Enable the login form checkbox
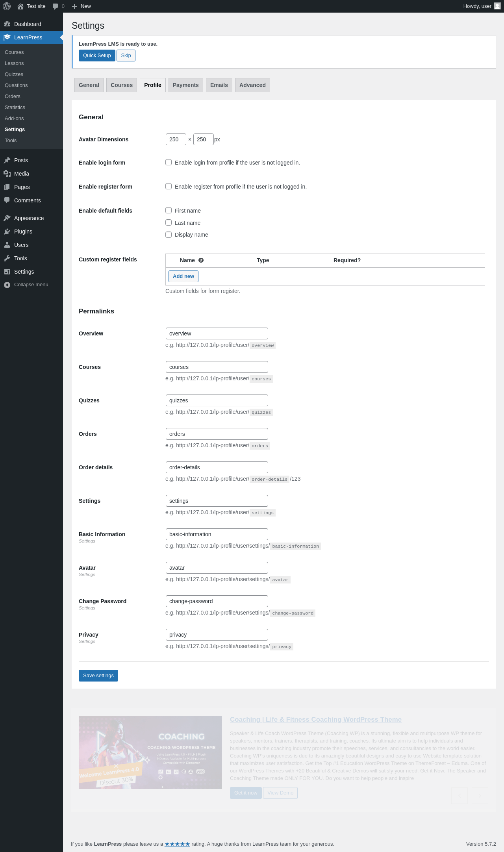This screenshot has width=504, height=852. pos(169,162)
